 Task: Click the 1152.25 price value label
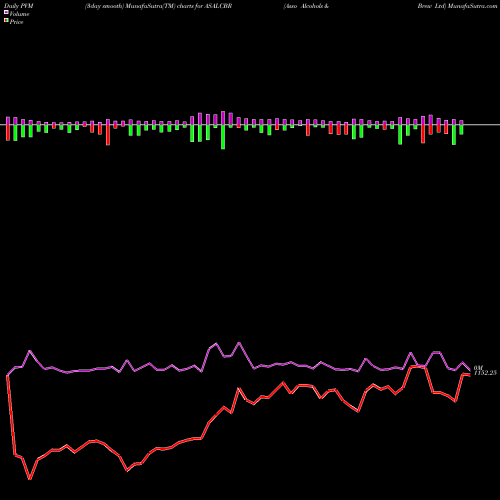point(485,373)
